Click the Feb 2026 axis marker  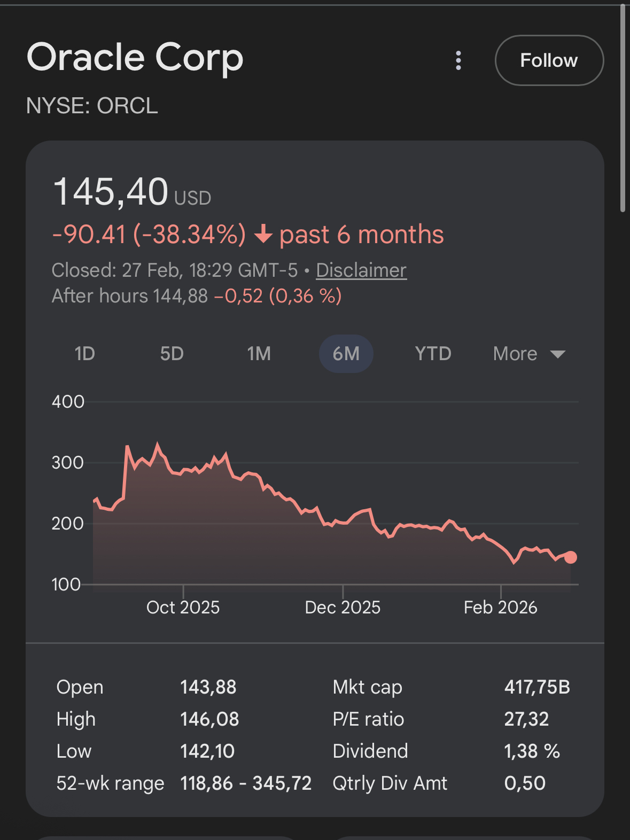pos(500,607)
